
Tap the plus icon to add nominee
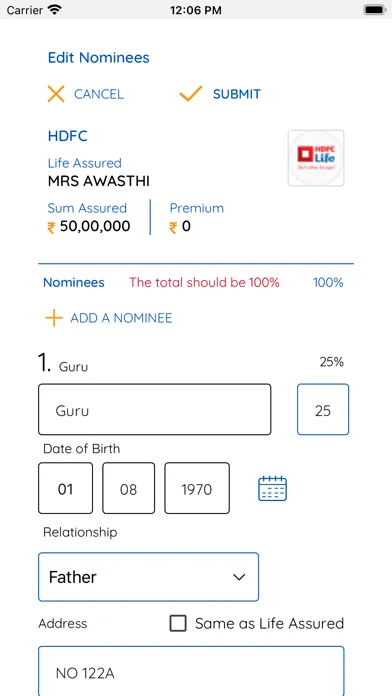(x=54, y=318)
